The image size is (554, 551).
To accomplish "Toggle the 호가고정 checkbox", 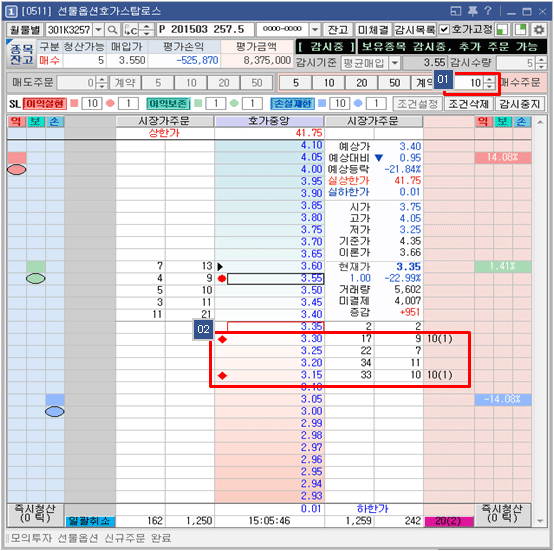I will 444,30.
